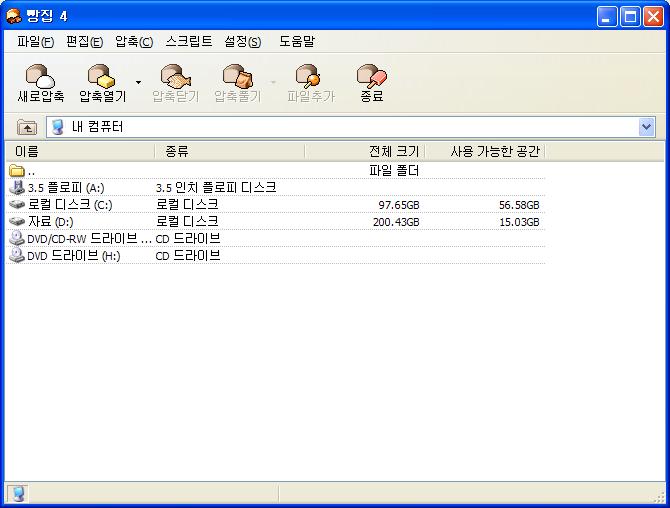Maximize the 빵집 4 window
Screen dimensions: 670x508
click(630, 17)
